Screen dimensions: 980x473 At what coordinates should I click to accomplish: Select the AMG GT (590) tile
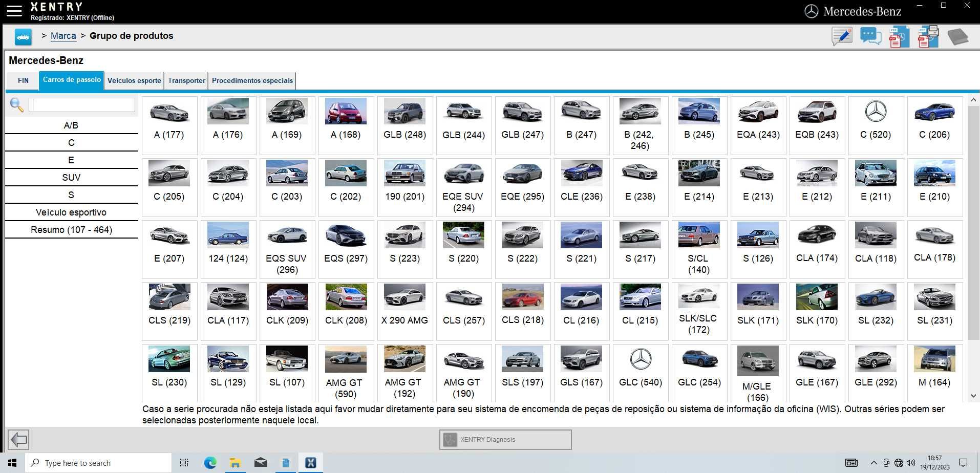click(346, 373)
